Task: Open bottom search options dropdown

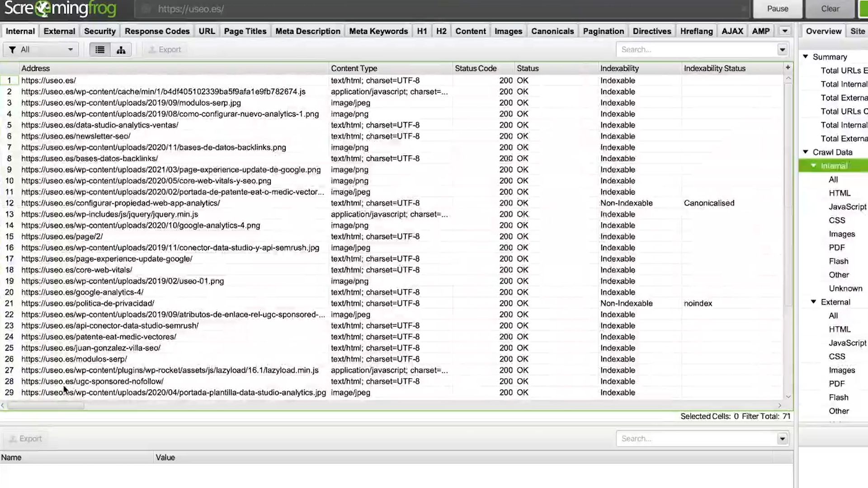Action: (x=783, y=439)
